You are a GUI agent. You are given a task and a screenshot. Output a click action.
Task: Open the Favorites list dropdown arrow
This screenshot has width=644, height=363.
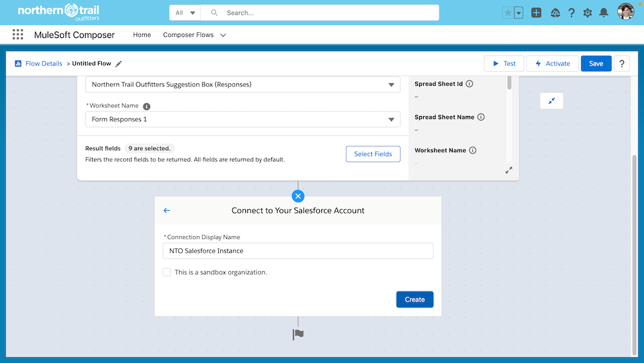518,13
